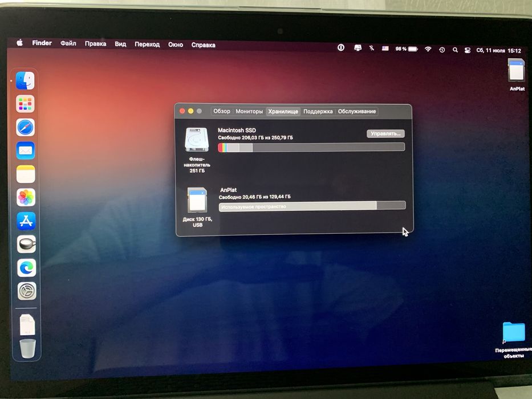Click the red segment of the SSD bar
This screenshot has width=532, height=399.
(x=220, y=147)
